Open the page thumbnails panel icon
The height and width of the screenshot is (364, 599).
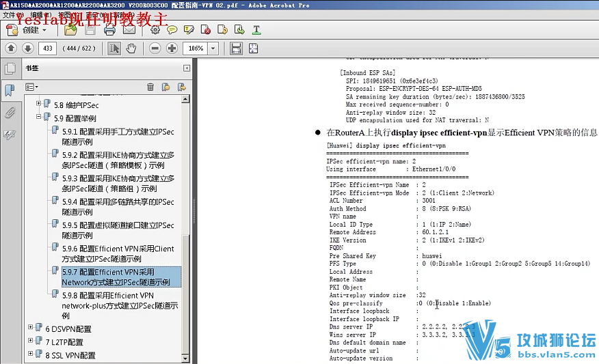click(10, 69)
